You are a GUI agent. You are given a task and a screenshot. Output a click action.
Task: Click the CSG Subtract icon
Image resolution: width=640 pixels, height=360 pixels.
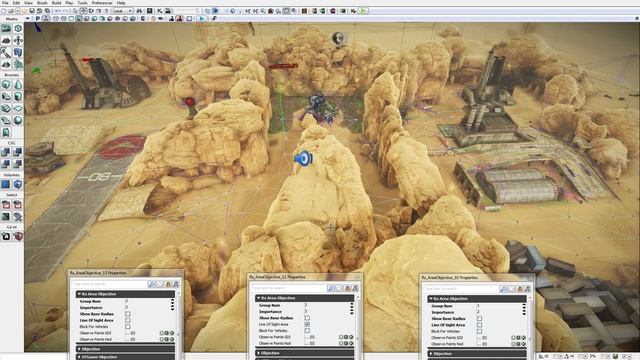click(x=18, y=152)
